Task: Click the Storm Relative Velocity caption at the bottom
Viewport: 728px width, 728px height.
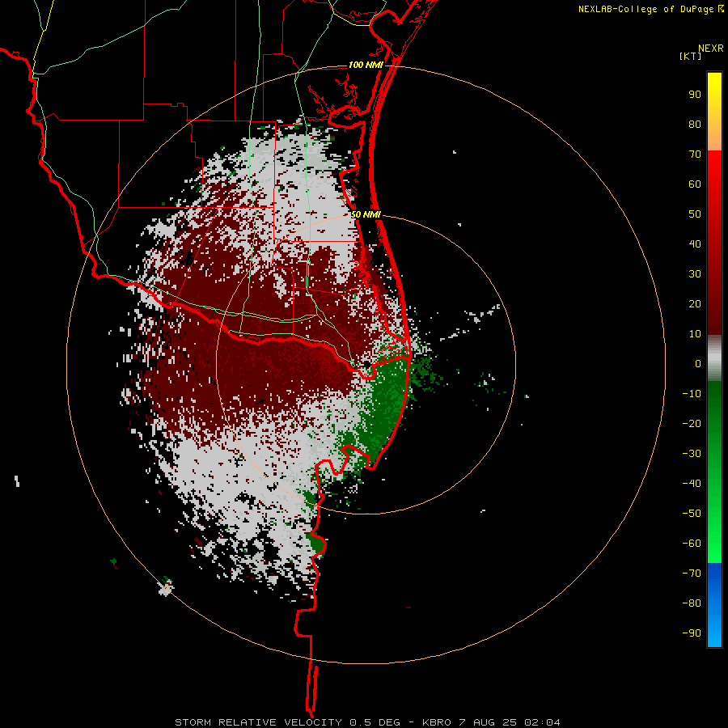Action: tap(367, 722)
